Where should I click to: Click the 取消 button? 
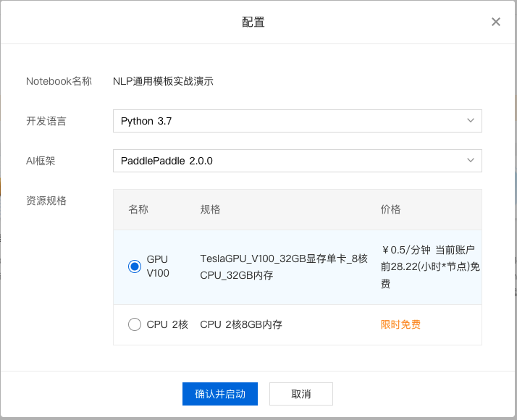(x=301, y=394)
